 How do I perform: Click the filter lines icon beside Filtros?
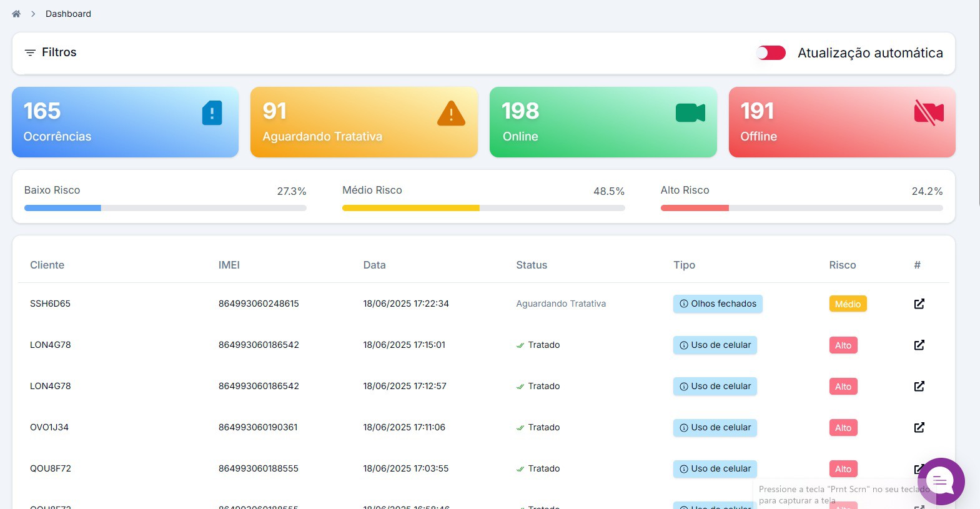pos(30,52)
